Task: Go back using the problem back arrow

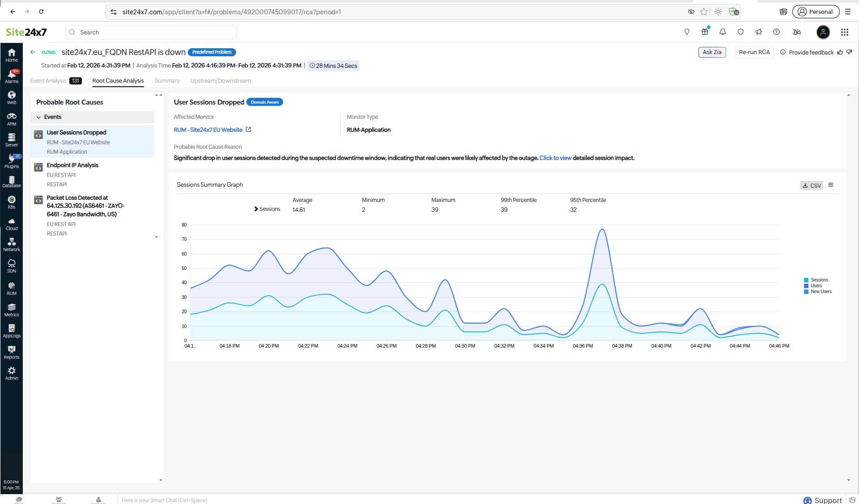Action: [33, 52]
